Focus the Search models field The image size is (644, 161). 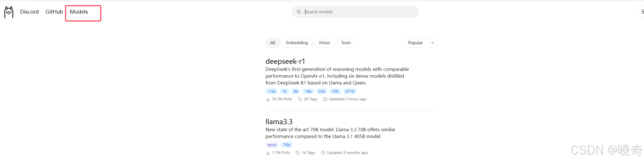click(x=355, y=12)
